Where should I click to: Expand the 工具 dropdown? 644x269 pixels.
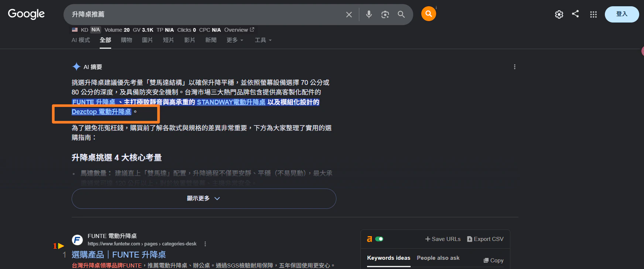coord(263,40)
